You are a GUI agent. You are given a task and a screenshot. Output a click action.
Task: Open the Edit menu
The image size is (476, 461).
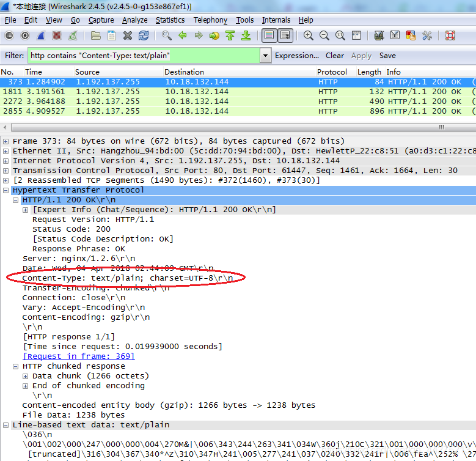pyautogui.click(x=31, y=20)
